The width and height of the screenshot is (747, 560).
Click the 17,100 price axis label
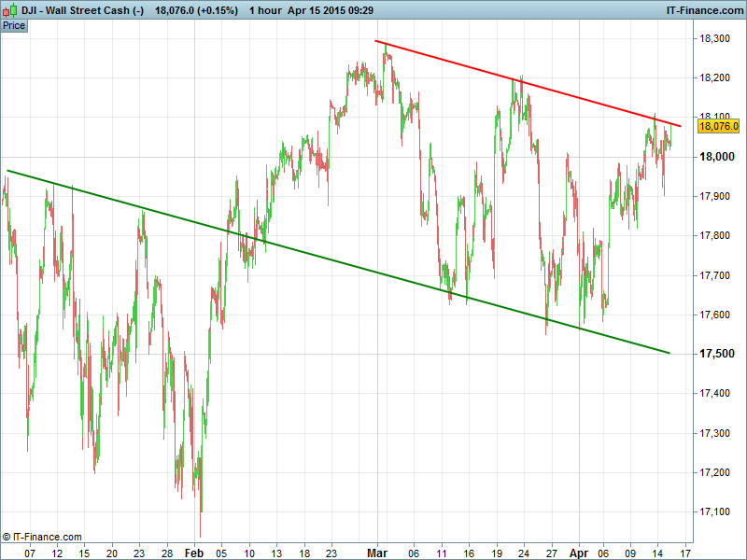coord(714,511)
